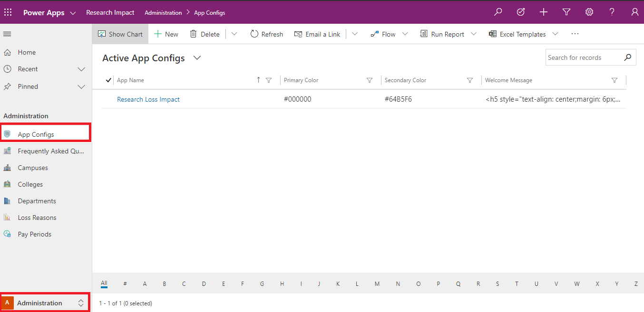Image resolution: width=644 pixels, height=312 pixels.
Task: Open Colleges in the sidebar
Action: click(46, 184)
